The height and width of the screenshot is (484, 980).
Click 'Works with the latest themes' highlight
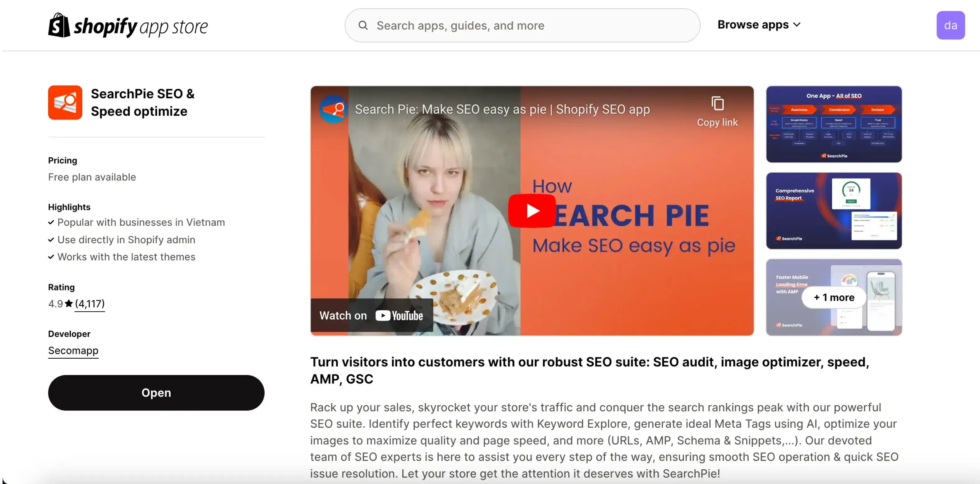point(126,257)
